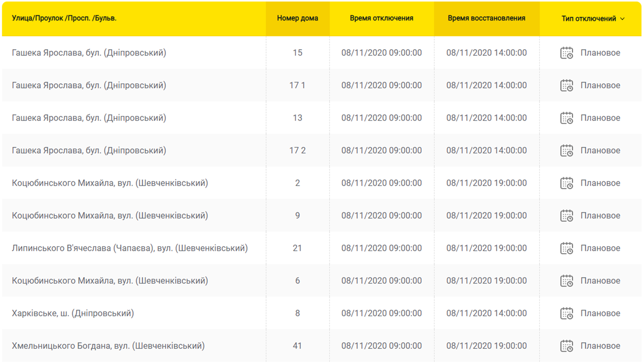
Task: Click the planned outage calendar icon for house 15
Action: (x=566, y=53)
